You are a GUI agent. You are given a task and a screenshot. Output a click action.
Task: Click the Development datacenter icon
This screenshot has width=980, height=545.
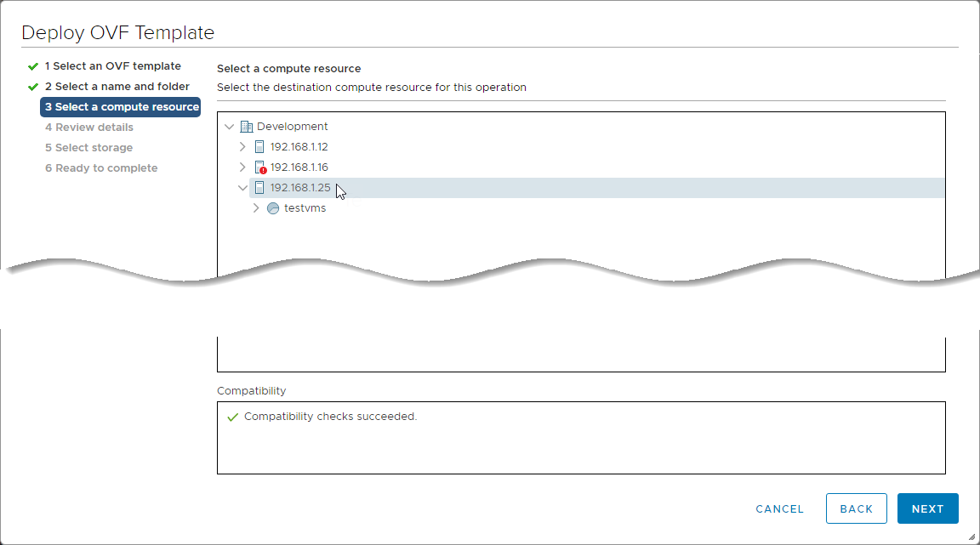(x=247, y=127)
